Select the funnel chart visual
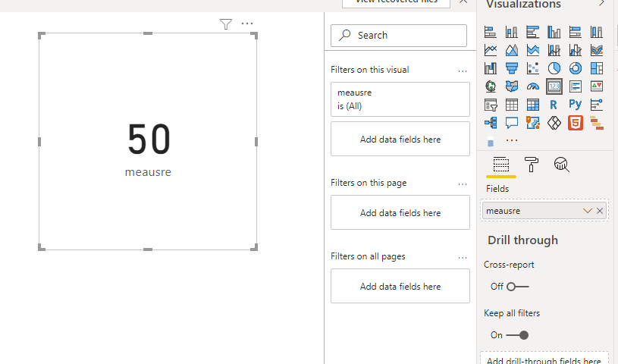Screen dimensions: 618x364 (512, 68)
